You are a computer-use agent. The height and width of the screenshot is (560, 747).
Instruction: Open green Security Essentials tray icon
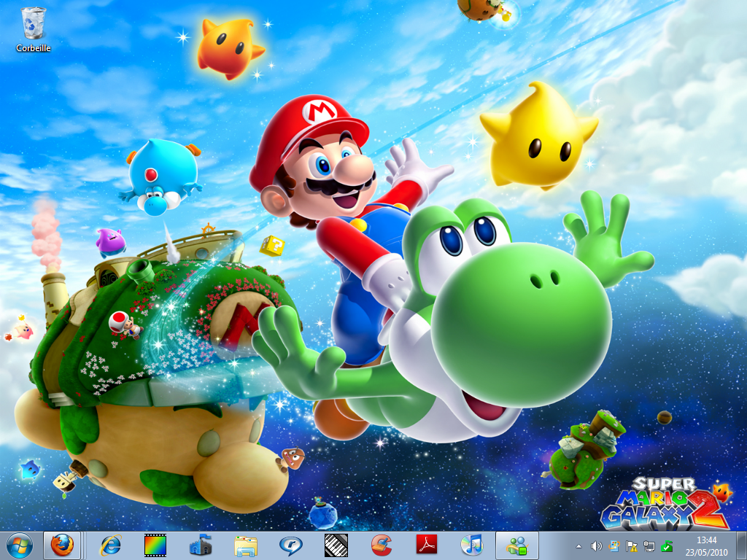(x=667, y=546)
